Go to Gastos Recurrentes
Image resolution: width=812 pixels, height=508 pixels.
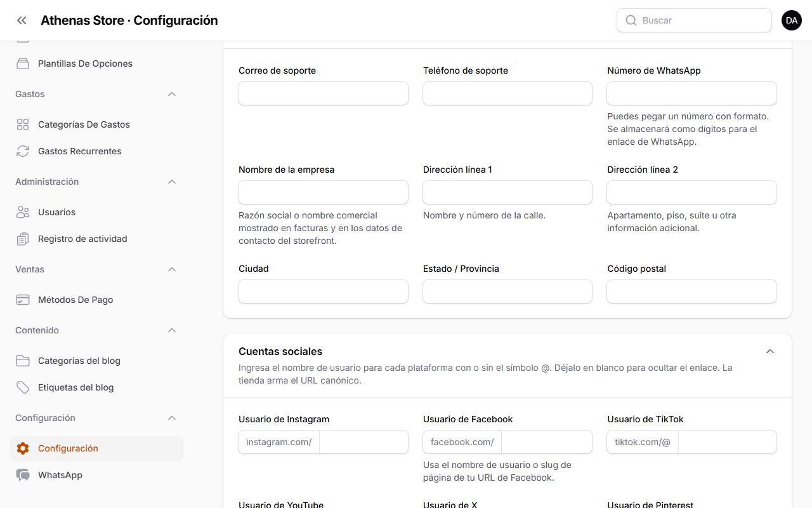[x=96, y=151]
